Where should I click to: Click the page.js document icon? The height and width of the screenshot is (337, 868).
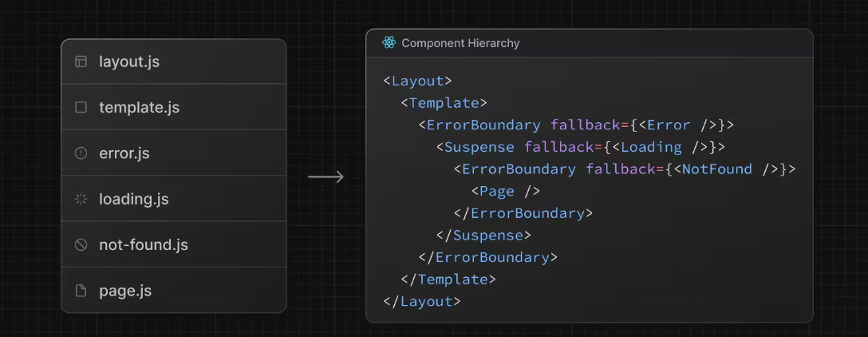point(81,291)
